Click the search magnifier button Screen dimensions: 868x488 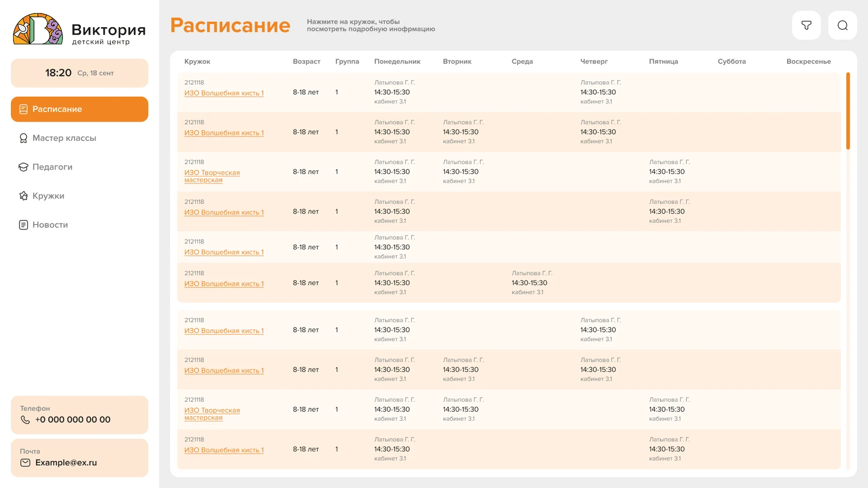843,25
